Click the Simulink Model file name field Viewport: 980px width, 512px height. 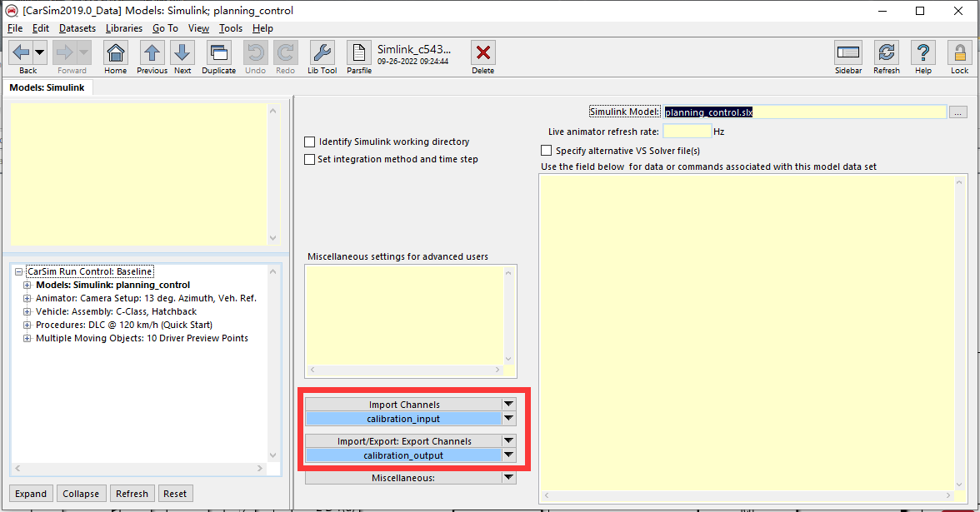tap(805, 112)
